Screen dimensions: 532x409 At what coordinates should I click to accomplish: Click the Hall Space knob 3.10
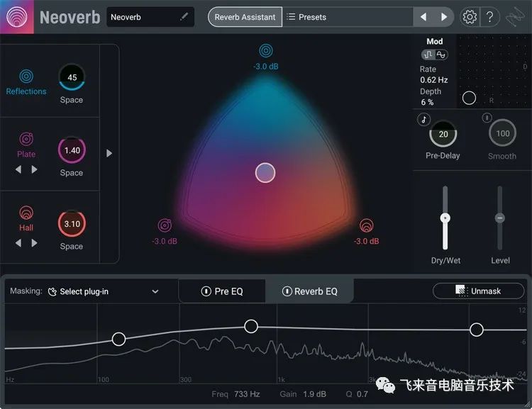pos(72,224)
